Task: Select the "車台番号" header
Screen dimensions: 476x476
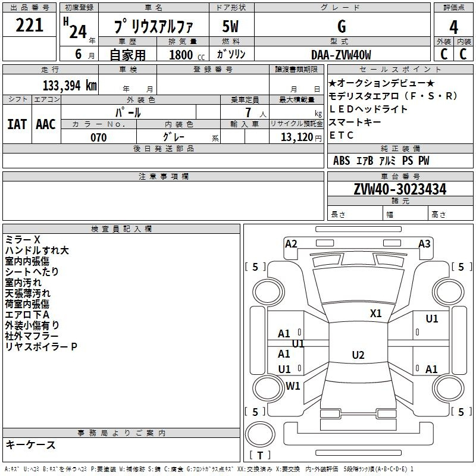Action: click(x=400, y=176)
